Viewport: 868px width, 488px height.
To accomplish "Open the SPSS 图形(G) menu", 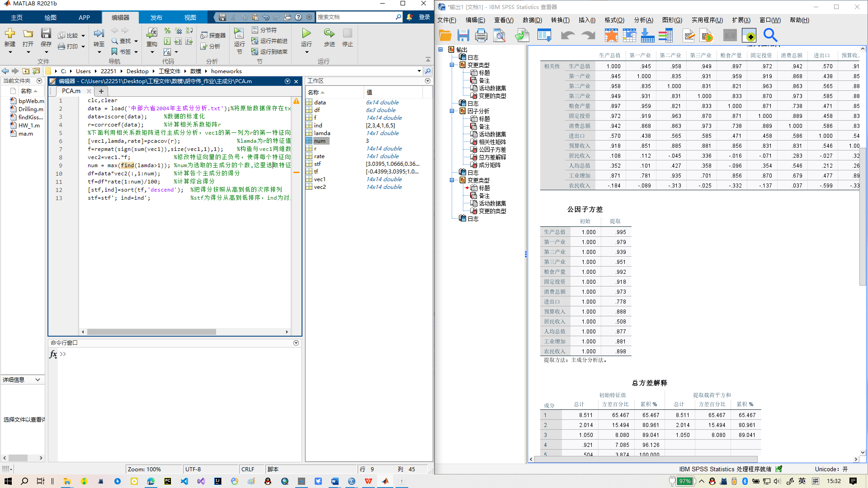I will [x=672, y=20].
